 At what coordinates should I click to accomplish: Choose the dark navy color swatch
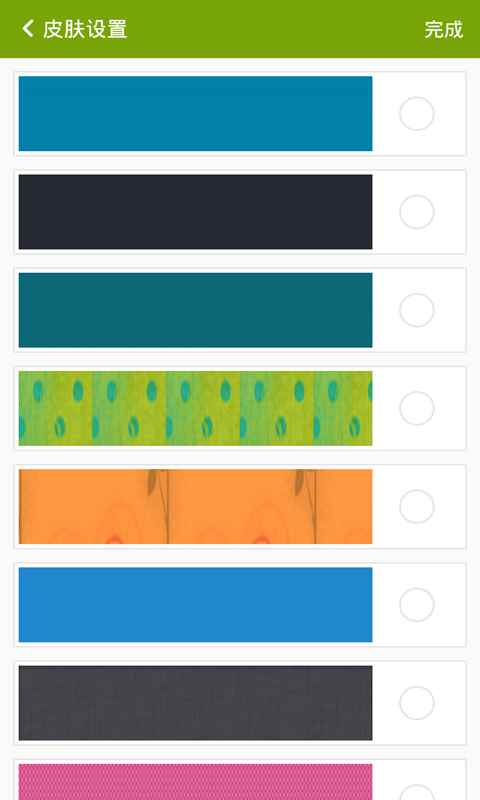point(195,212)
